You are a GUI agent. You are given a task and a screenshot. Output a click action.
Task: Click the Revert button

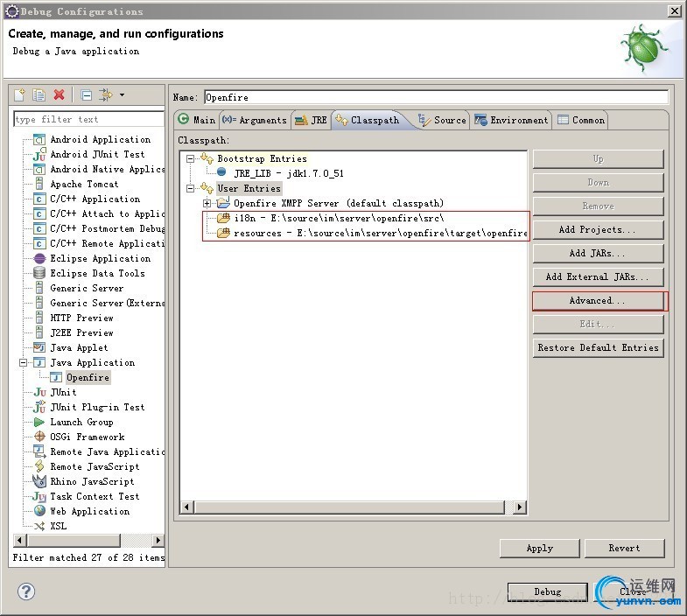click(x=624, y=548)
